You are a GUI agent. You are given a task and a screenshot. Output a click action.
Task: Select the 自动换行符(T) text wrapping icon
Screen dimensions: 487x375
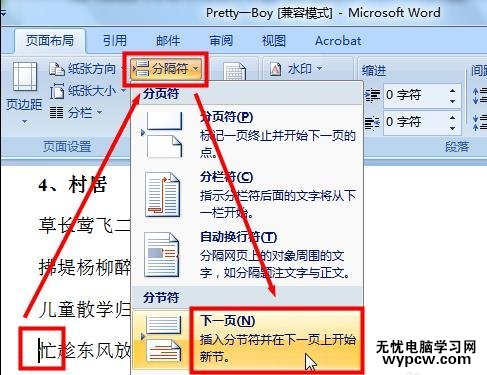162,255
